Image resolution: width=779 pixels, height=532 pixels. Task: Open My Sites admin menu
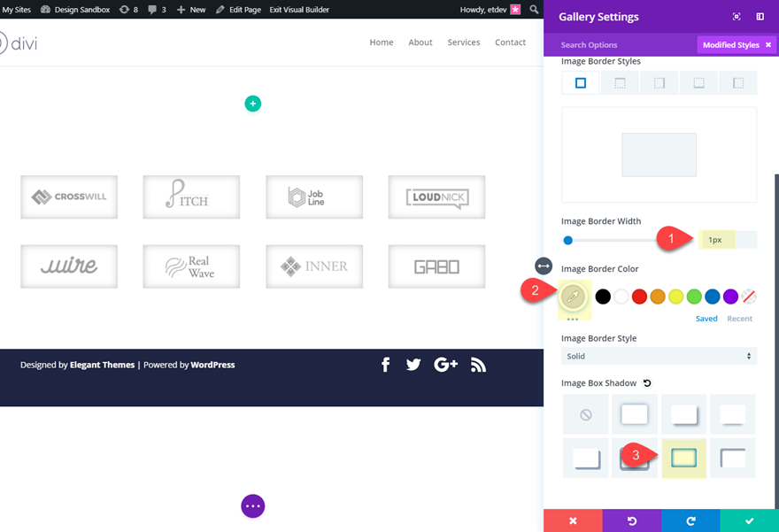(16, 10)
